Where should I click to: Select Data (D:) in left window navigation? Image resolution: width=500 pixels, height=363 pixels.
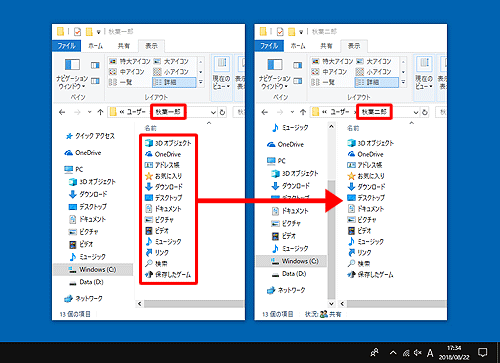pyautogui.click(x=86, y=282)
